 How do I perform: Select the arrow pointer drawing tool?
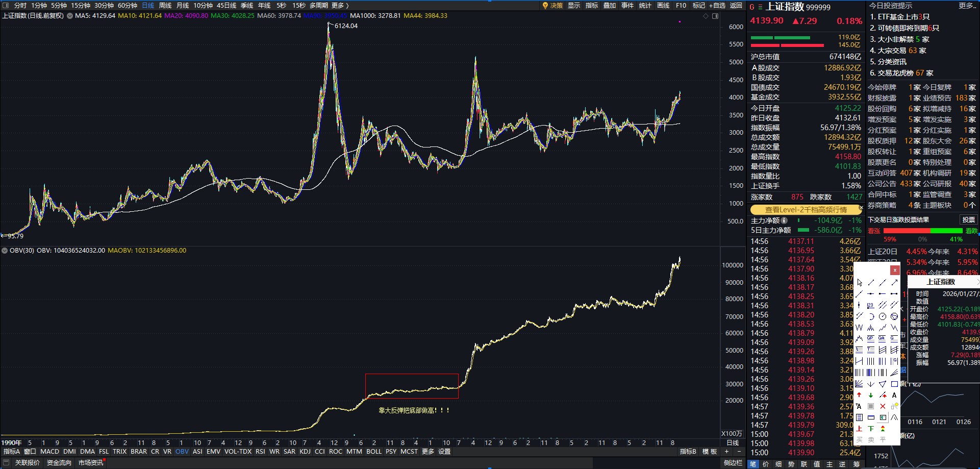point(860,283)
